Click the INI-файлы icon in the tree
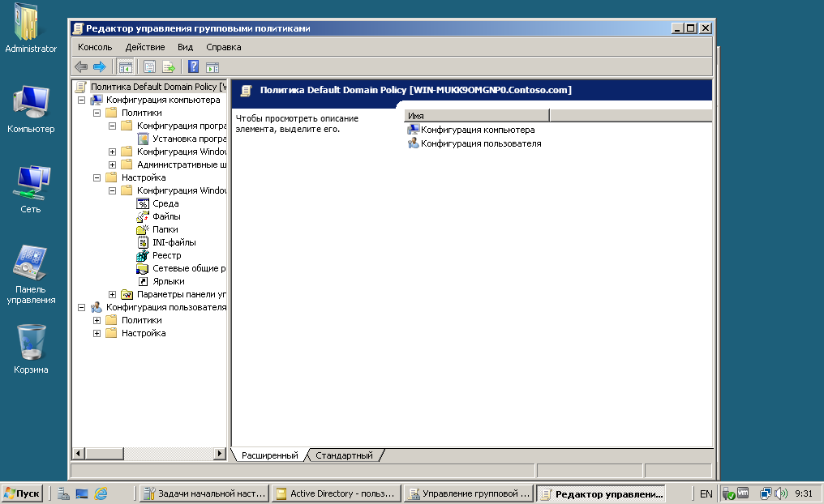The width and height of the screenshot is (824, 504). point(143,242)
